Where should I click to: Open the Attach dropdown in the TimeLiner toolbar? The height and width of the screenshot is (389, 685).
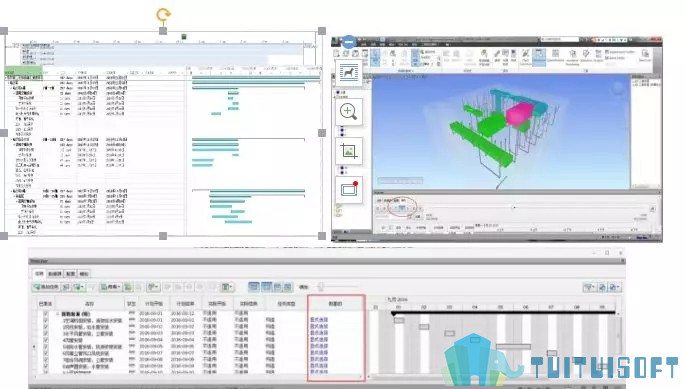coord(111,287)
